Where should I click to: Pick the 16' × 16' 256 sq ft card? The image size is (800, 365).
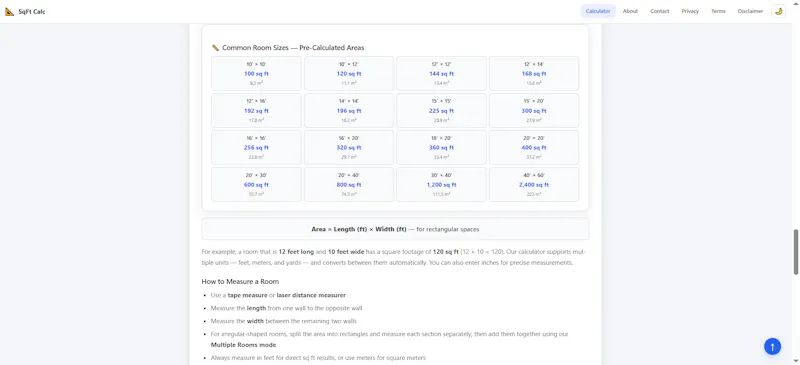tap(256, 148)
